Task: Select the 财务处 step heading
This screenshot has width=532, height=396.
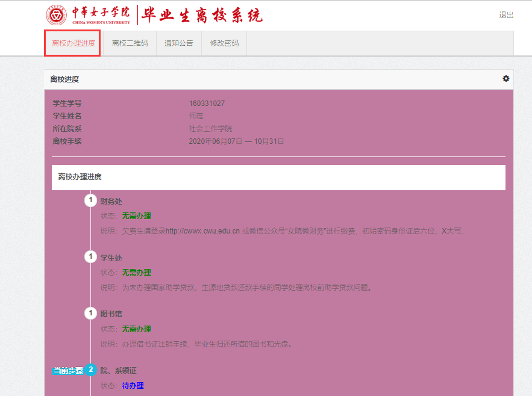Action: coord(111,202)
